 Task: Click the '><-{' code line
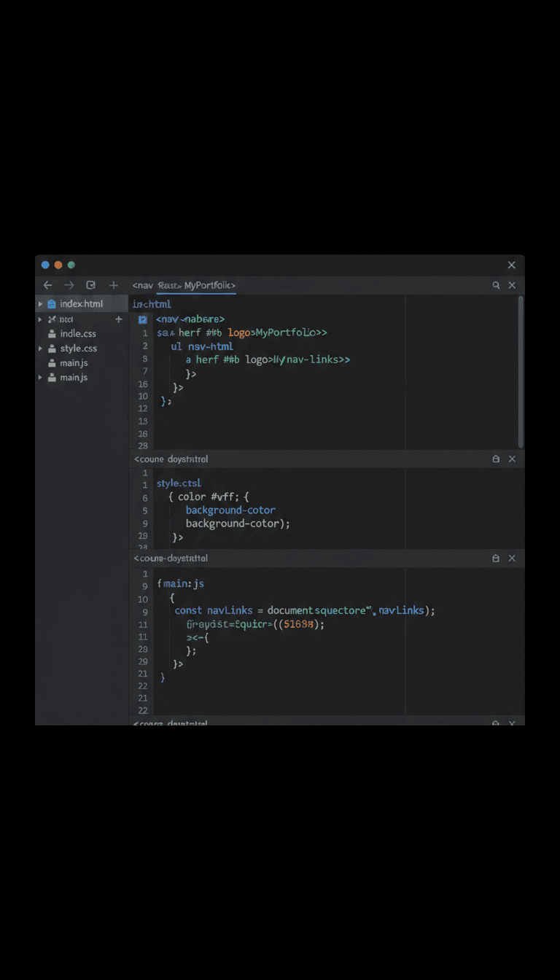pos(197,637)
